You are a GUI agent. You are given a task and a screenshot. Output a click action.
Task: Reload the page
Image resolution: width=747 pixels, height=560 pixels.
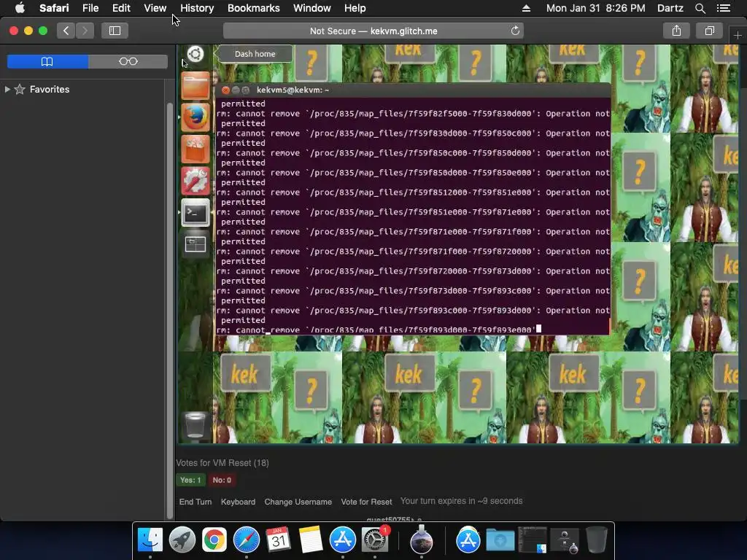pyautogui.click(x=515, y=31)
